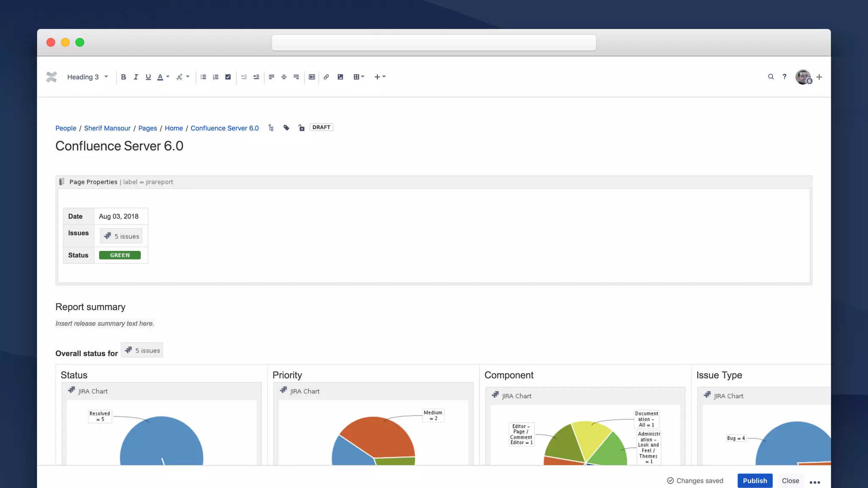Click the Publish button

point(755,480)
